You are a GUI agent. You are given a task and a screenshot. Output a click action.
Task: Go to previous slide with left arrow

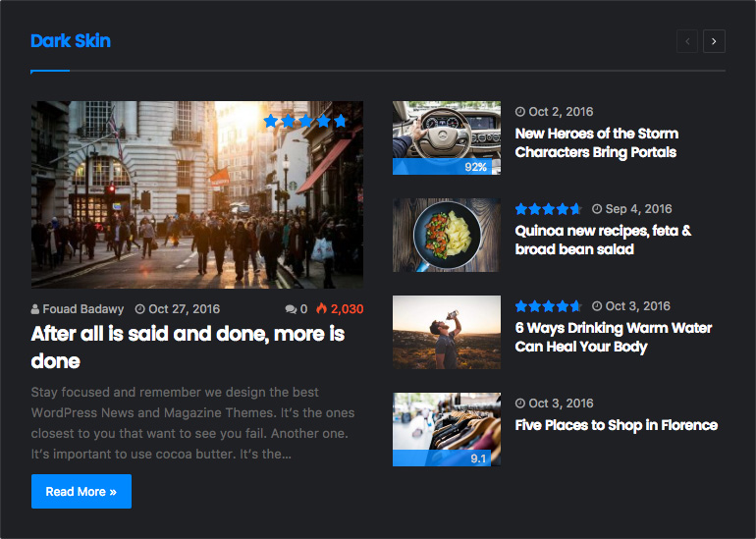[x=687, y=41]
